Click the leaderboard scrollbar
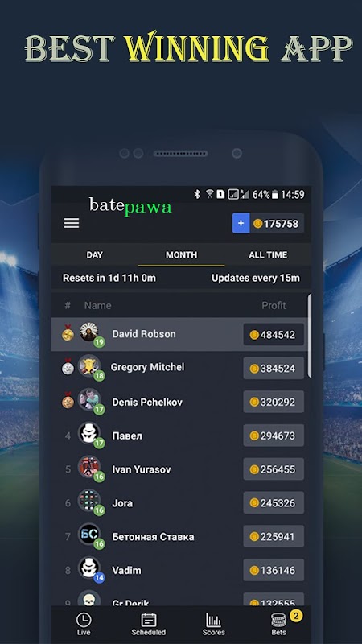Image resolution: width=362 pixels, height=644 pixels. [309, 336]
